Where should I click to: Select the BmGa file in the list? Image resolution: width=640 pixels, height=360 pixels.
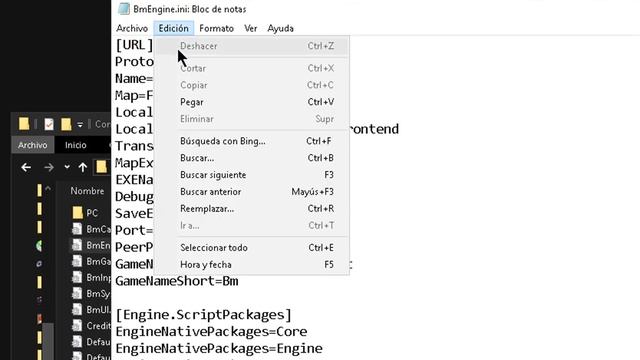pyautogui.click(x=90, y=261)
